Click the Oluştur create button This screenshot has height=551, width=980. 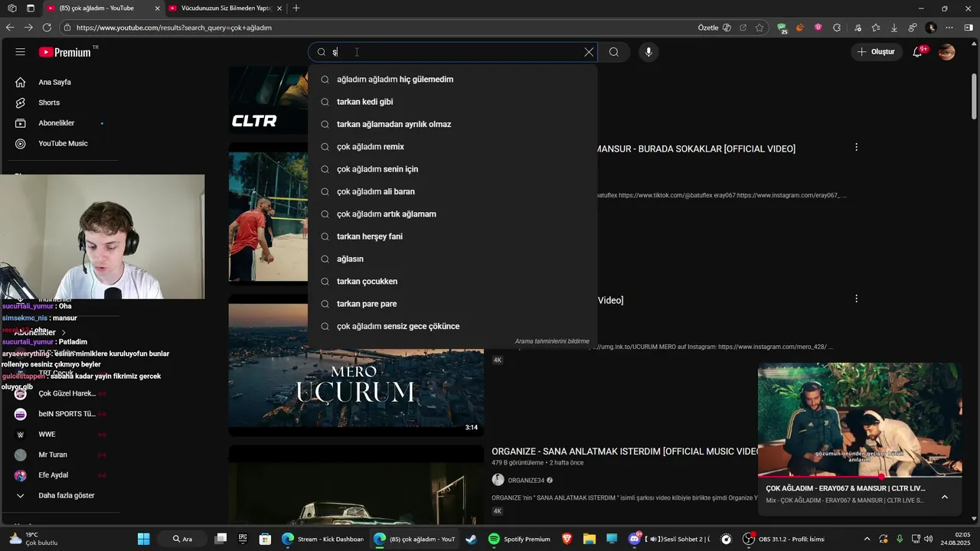876,52
